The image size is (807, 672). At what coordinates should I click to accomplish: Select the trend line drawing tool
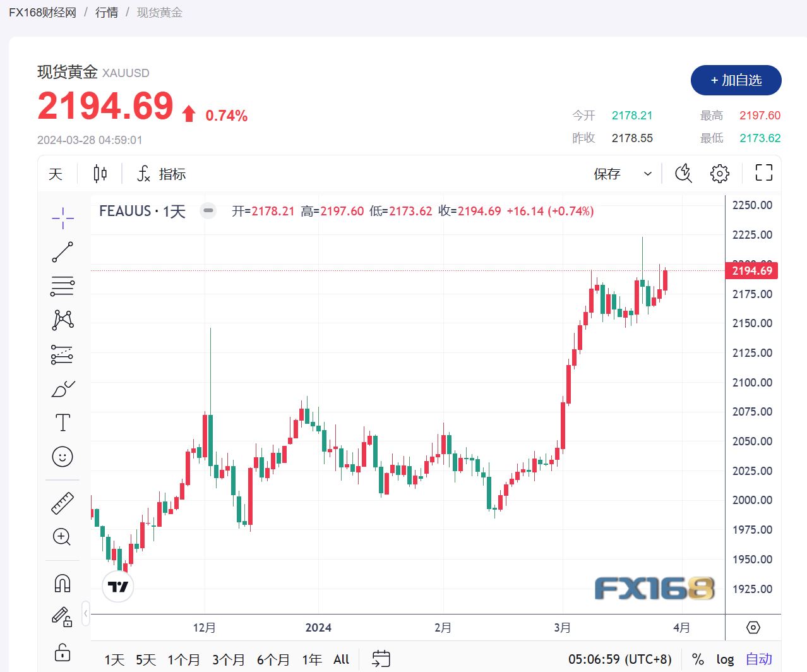click(x=62, y=251)
